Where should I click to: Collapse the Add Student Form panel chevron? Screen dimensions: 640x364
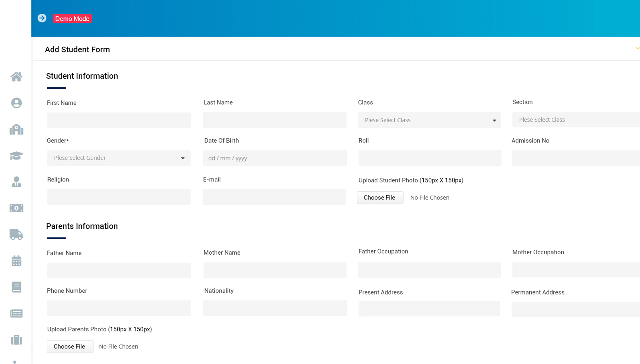[x=637, y=48]
